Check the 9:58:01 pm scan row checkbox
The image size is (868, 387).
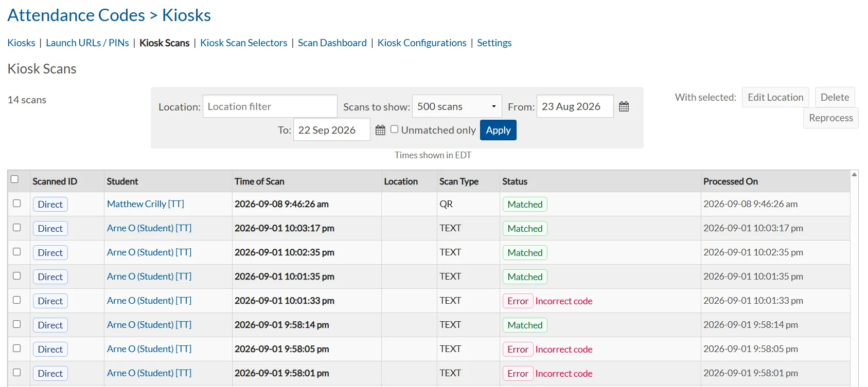16,373
